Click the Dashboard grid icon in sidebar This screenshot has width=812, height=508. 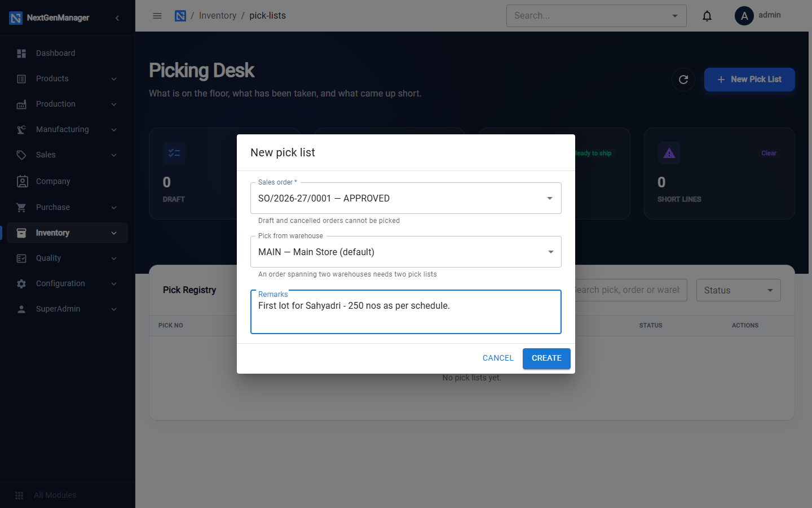tap(21, 53)
